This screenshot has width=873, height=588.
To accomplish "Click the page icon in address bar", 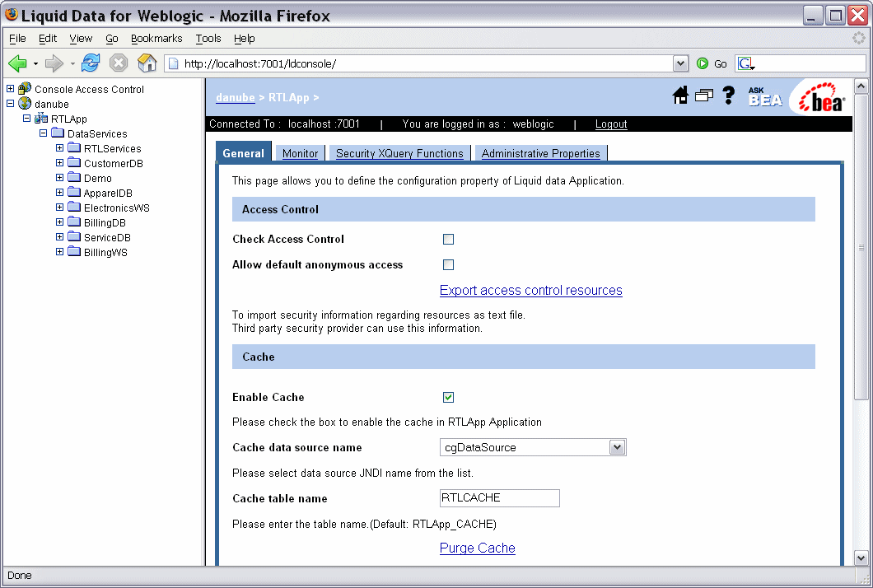I will coord(174,63).
